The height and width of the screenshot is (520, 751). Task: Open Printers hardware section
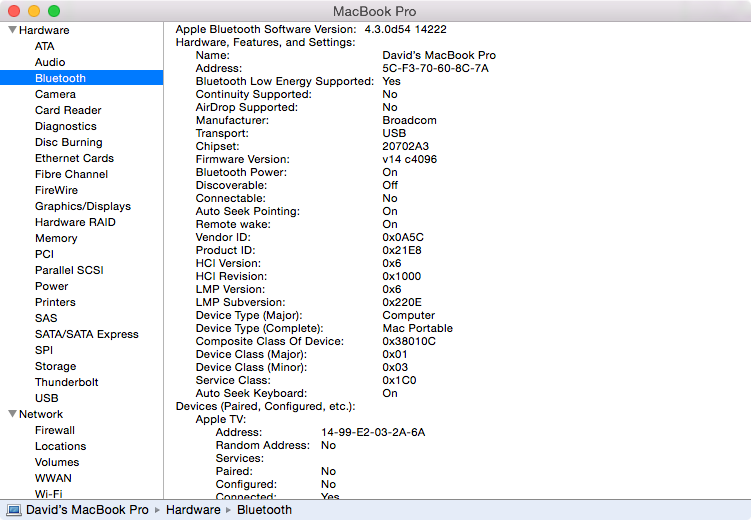55,302
